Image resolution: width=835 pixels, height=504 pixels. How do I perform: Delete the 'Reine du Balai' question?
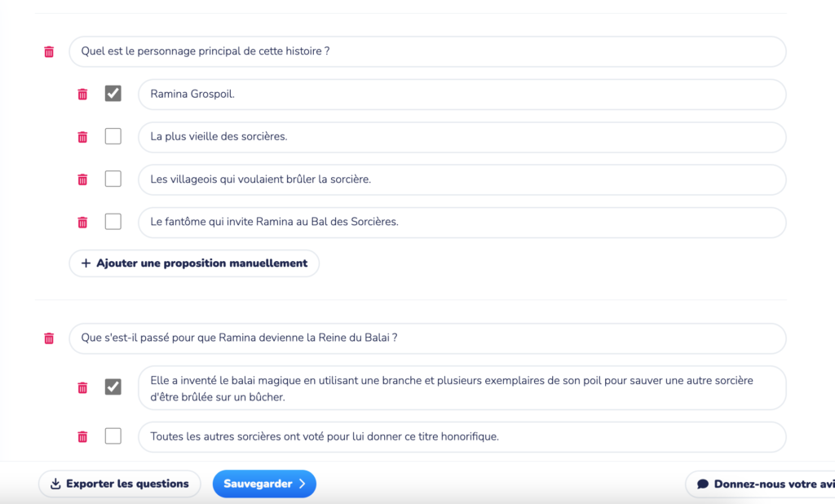tap(49, 338)
